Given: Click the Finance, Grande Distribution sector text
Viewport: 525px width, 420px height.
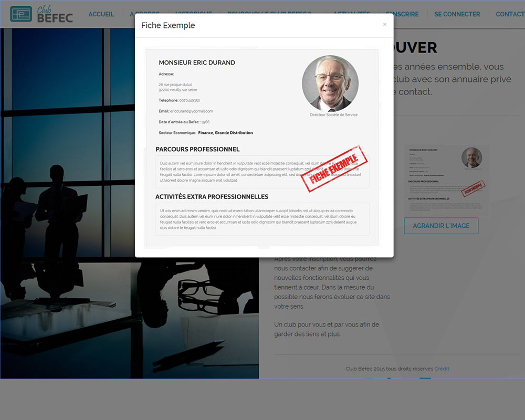Looking at the screenshot, I should (225, 133).
